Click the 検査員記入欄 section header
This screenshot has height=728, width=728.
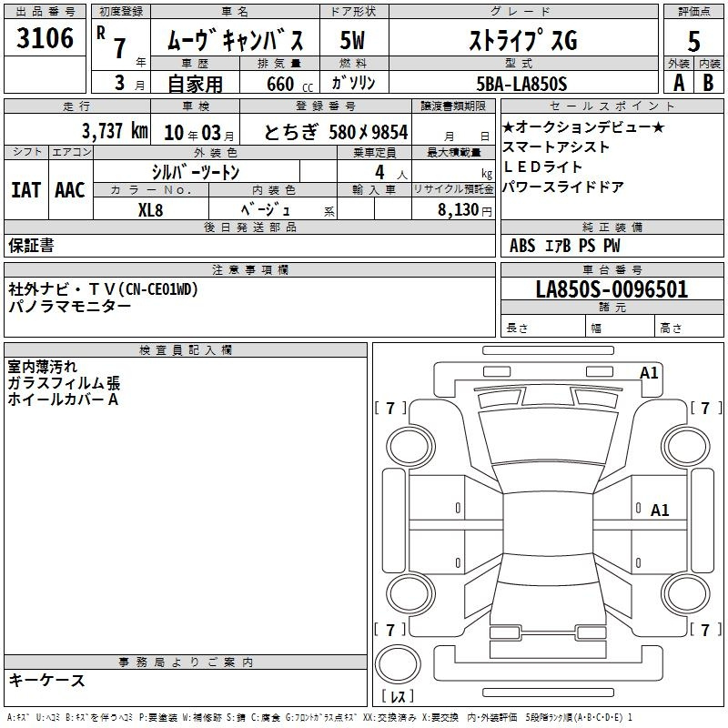pos(186,350)
